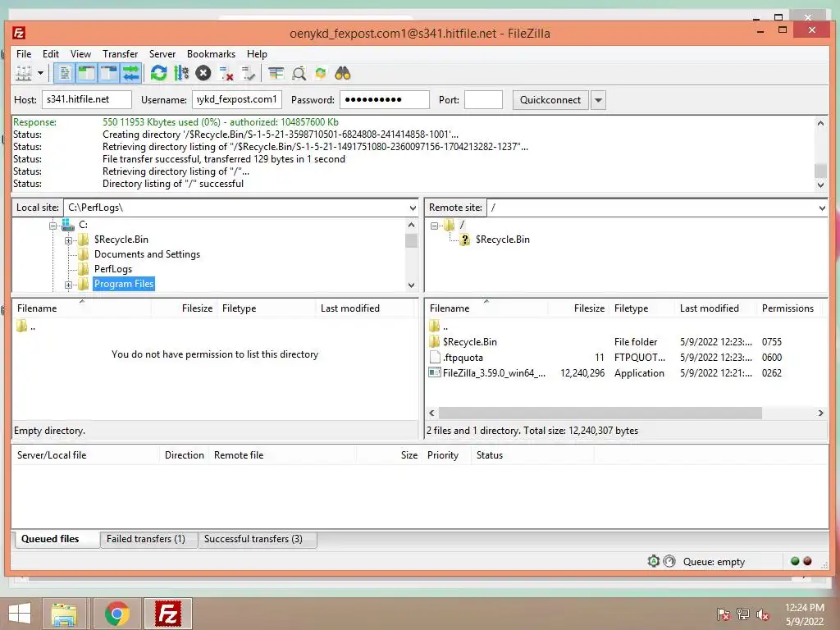Refresh file and folder lists
840x630 pixels.
[158, 73]
